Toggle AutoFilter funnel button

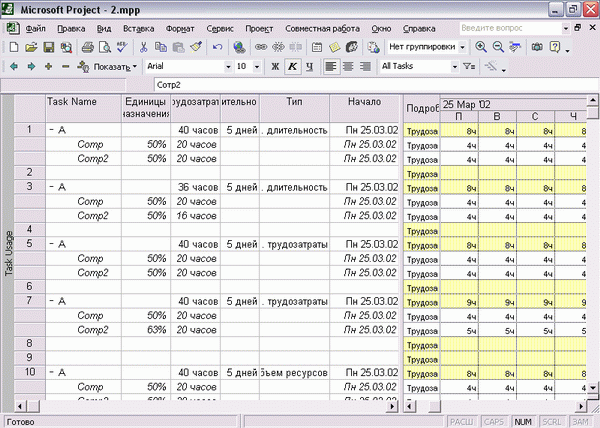[469, 67]
